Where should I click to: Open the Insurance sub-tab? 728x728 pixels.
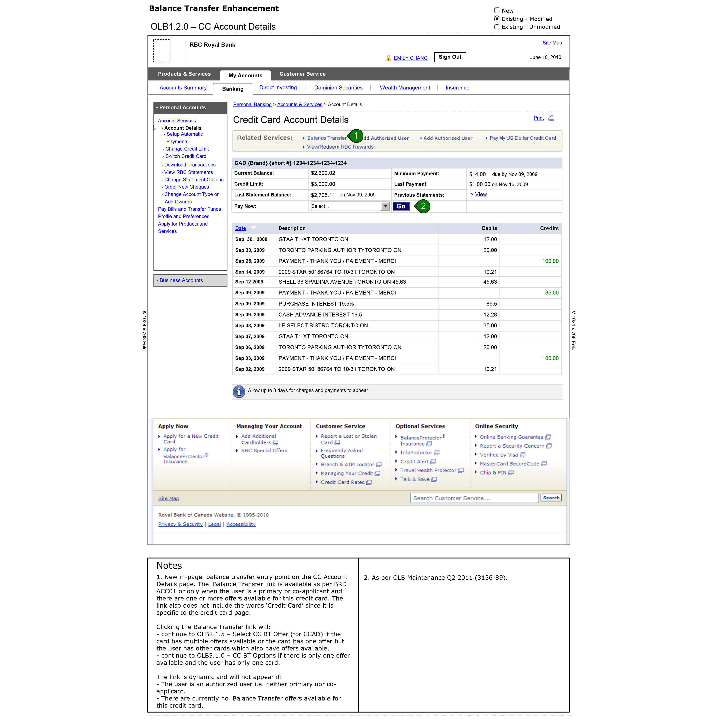coord(457,88)
